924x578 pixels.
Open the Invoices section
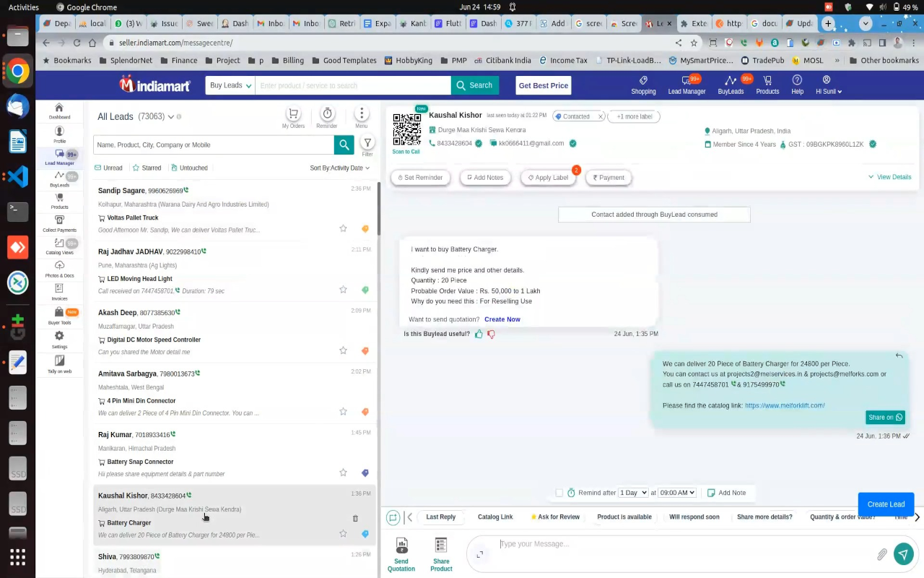pos(59,293)
